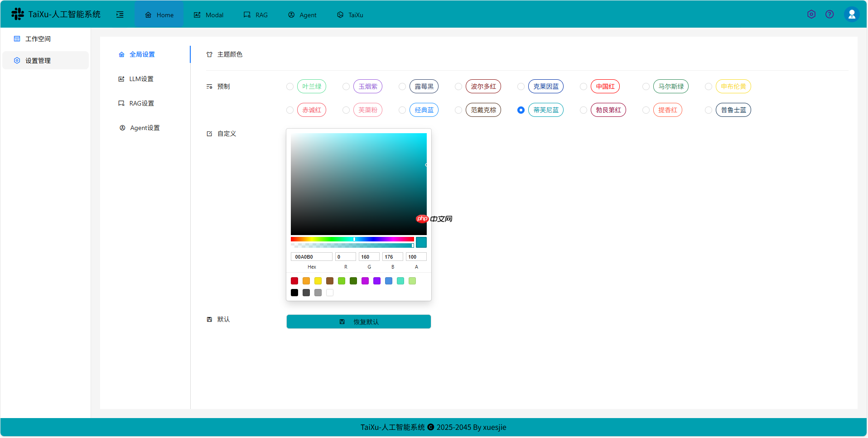The width and height of the screenshot is (868, 438).
Task: Pick the red swatch in the color picker presets
Action: 294,281
